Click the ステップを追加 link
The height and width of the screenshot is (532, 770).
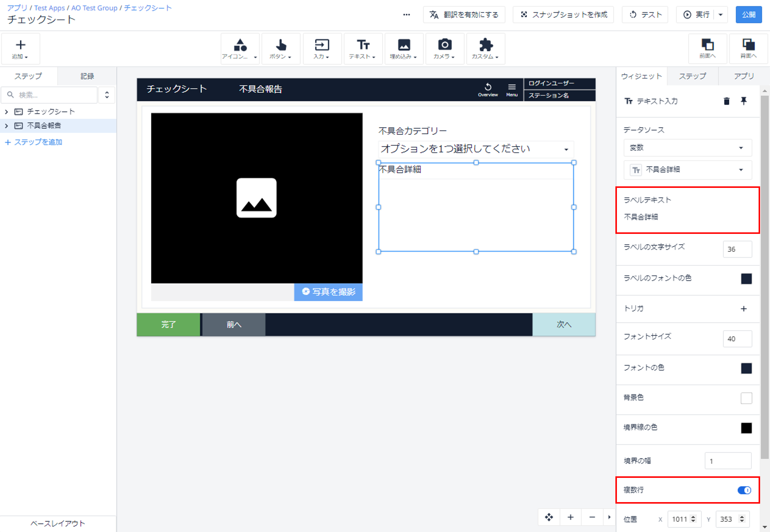coord(34,142)
